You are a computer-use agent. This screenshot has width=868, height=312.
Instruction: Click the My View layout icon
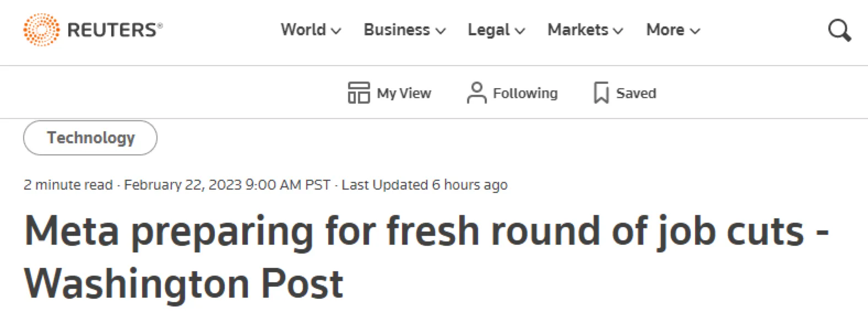click(359, 93)
